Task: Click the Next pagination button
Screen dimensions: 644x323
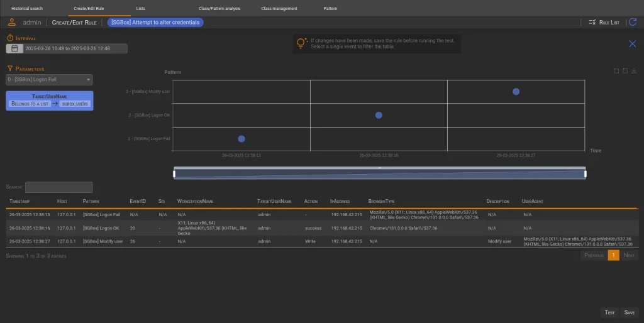Action: tap(629, 255)
